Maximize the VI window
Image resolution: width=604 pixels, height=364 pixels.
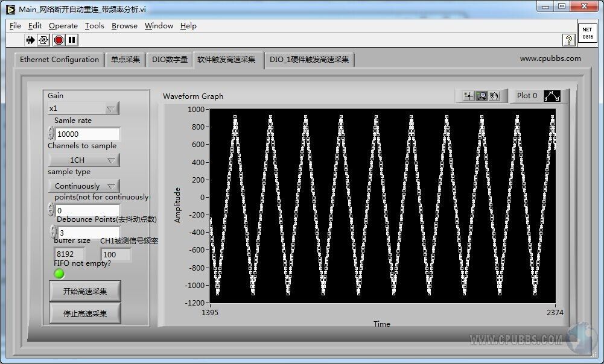[562, 7]
